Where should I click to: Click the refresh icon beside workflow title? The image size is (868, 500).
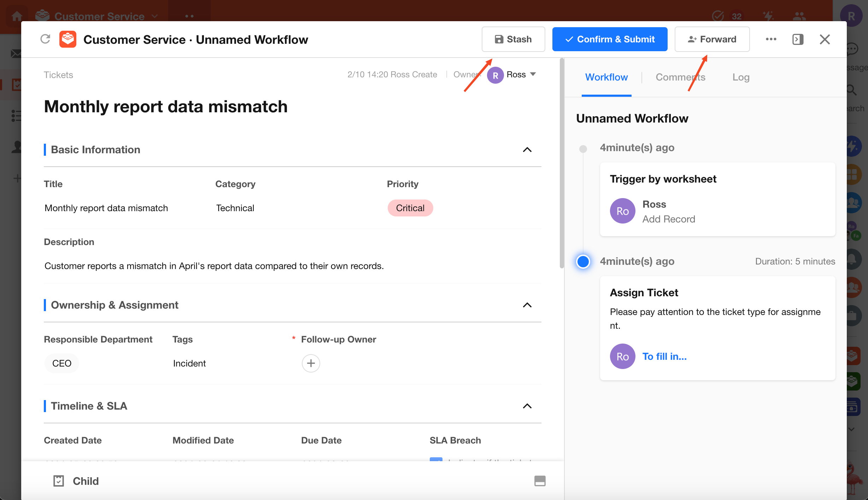coord(45,39)
